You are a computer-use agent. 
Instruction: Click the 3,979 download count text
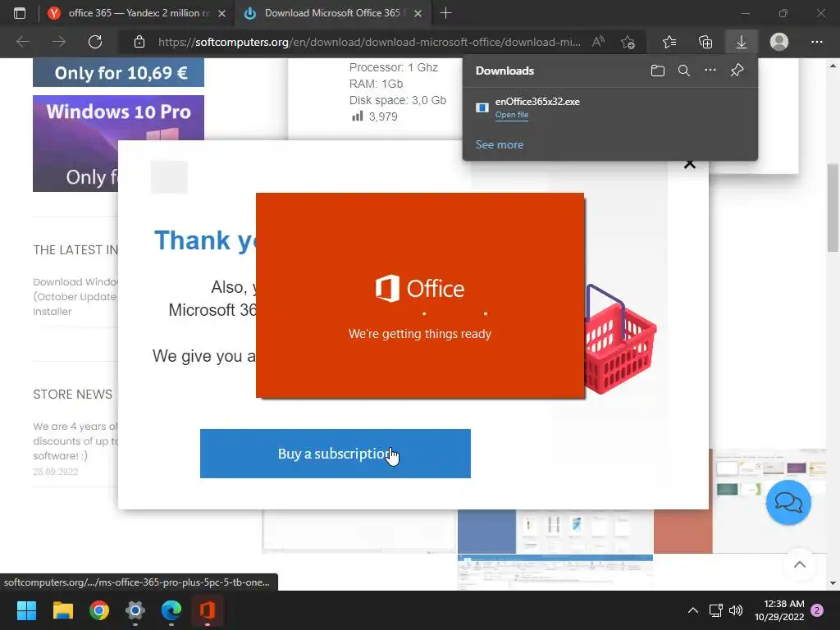(x=383, y=116)
